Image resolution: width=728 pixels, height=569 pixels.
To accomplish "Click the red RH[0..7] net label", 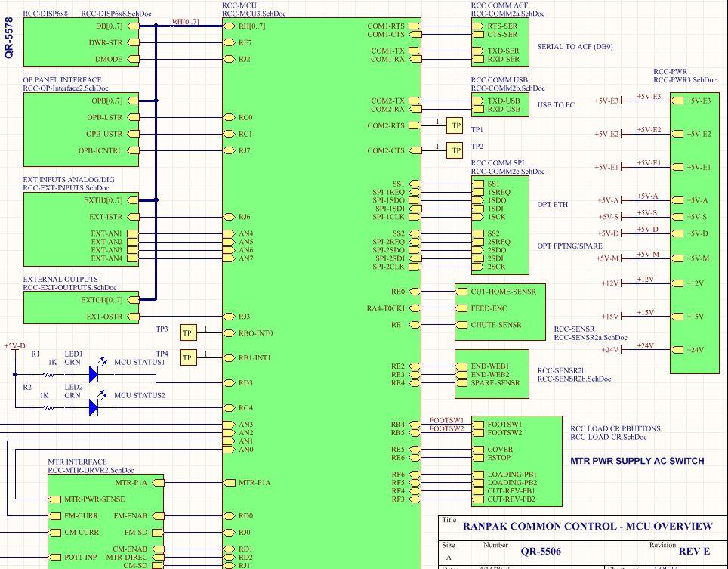I will pyautogui.click(x=186, y=21).
